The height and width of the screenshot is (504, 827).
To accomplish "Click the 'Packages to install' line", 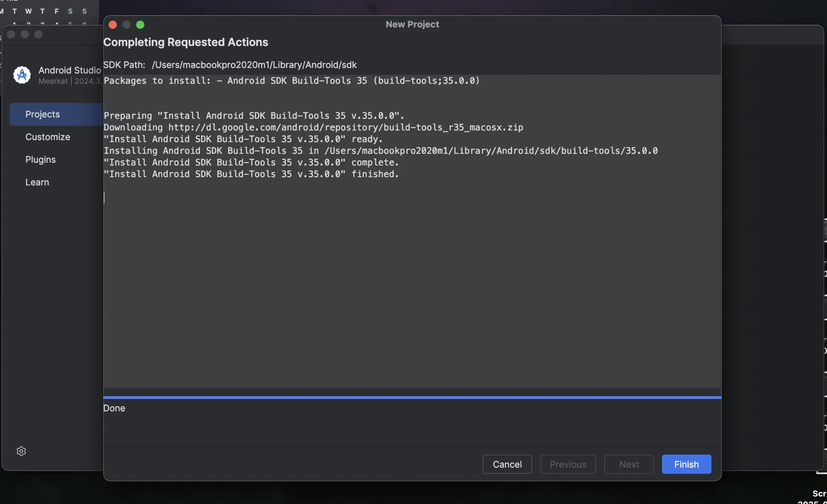I will click(x=292, y=81).
